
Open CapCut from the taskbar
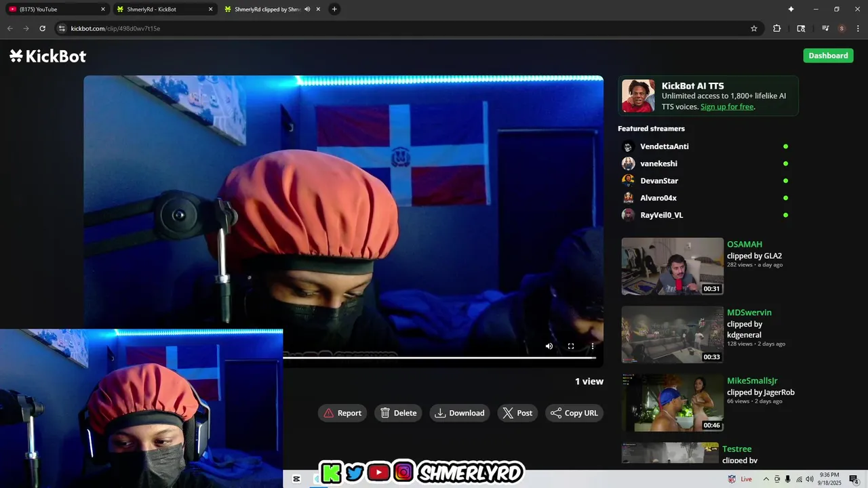[x=296, y=479]
